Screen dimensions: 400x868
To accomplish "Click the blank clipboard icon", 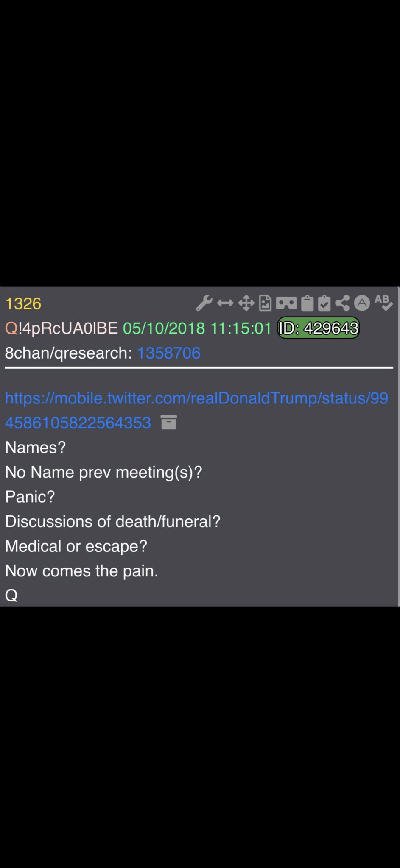I will 307,303.
